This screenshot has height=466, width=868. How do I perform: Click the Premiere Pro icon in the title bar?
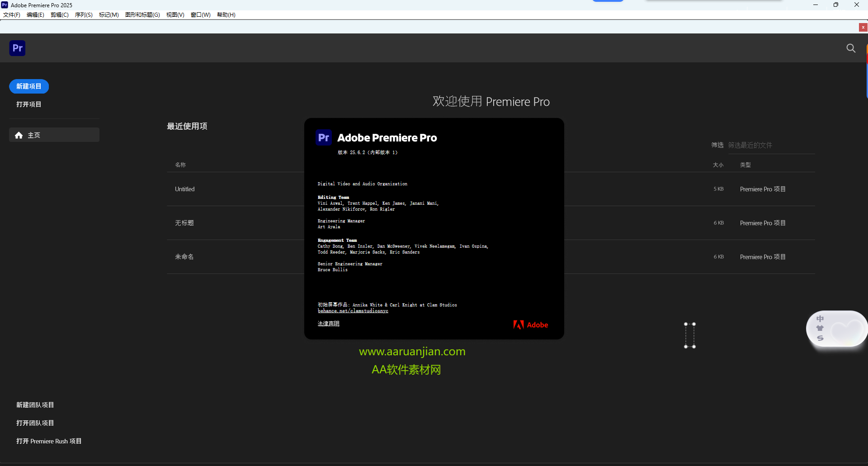(5, 5)
